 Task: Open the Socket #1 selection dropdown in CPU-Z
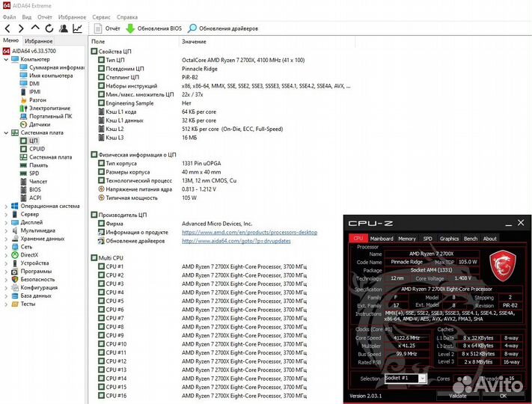pos(406,379)
